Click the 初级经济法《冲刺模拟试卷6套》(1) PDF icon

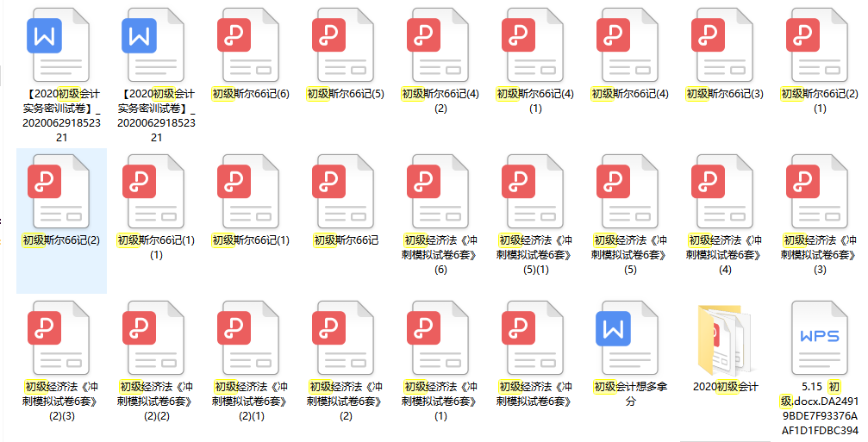click(x=437, y=338)
